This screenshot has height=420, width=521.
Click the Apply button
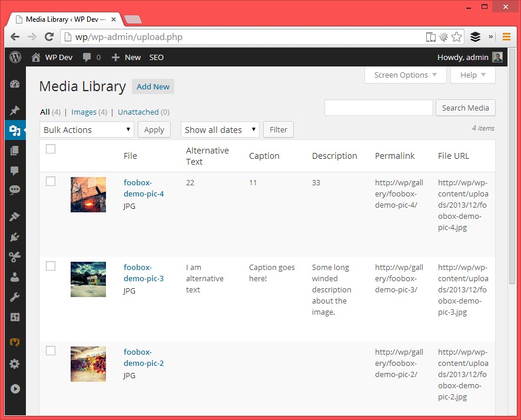coord(154,129)
